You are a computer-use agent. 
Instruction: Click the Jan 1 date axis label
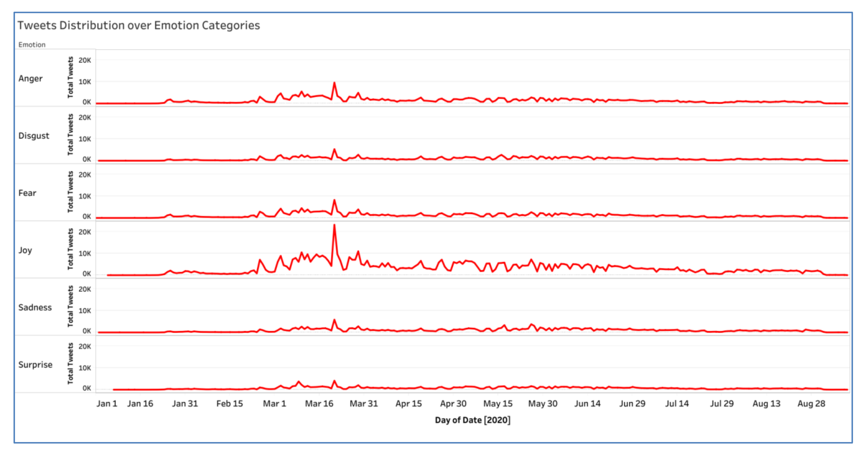(107, 404)
